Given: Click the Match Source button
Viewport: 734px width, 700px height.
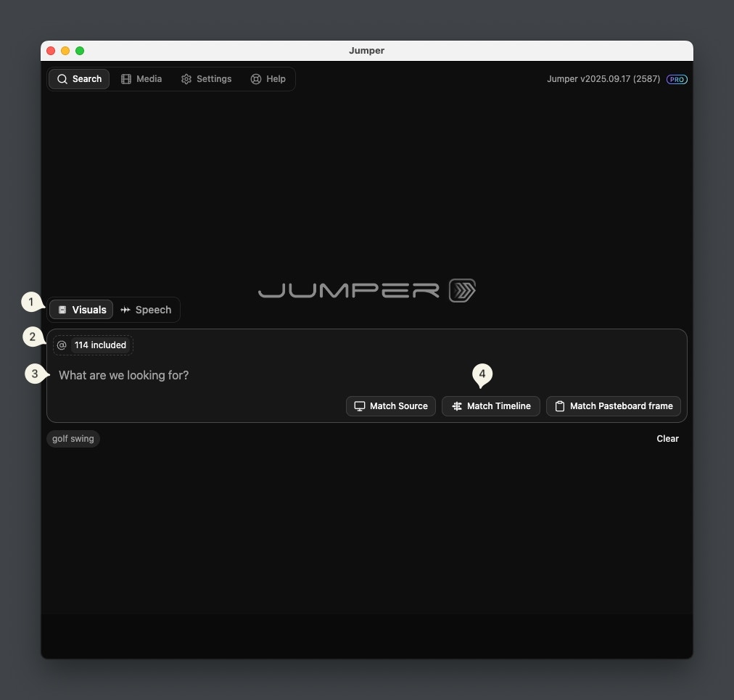Looking at the screenshot, I should [391, 406].
